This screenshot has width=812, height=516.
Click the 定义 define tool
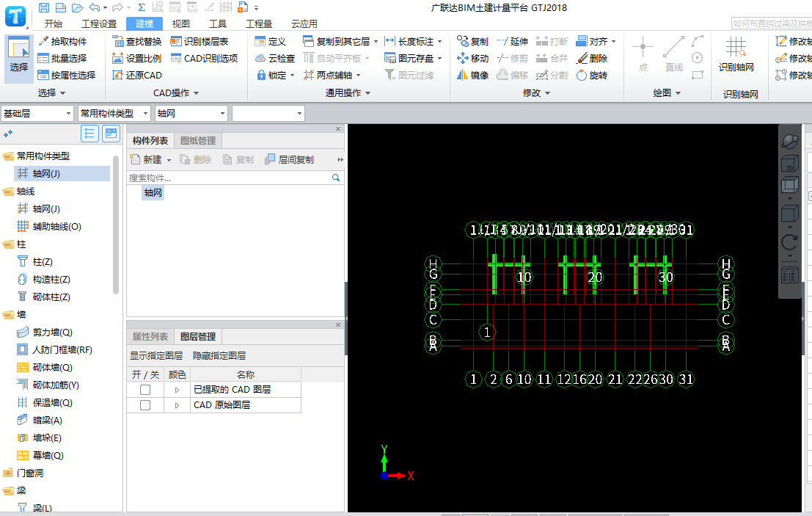(271, 41)
